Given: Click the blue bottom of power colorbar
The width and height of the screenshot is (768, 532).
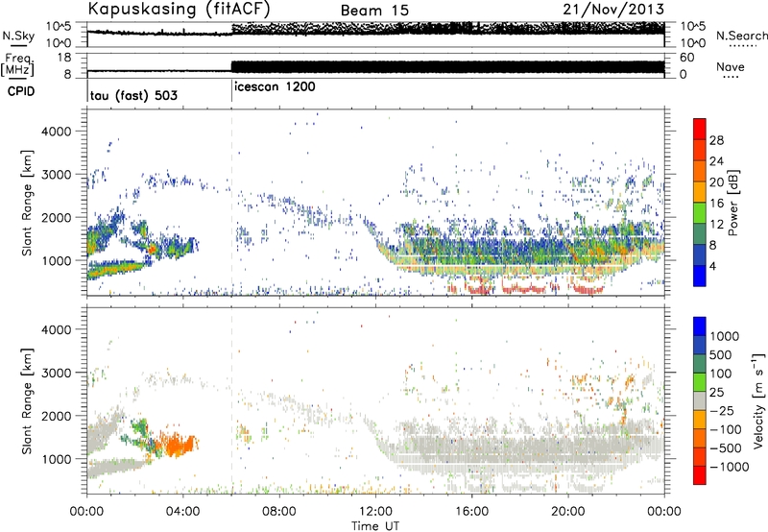Looking at the screenshot, I should (700, 276).
